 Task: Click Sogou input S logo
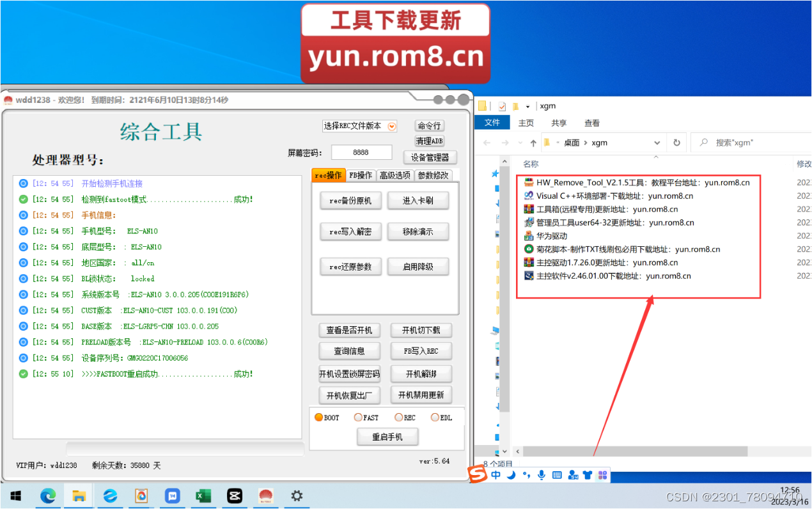(478, 474)
